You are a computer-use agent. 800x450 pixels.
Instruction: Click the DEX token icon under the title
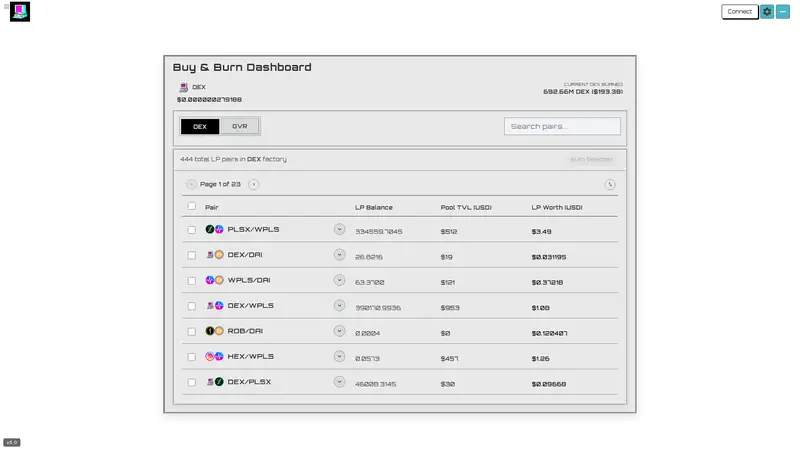coord(184,88)
